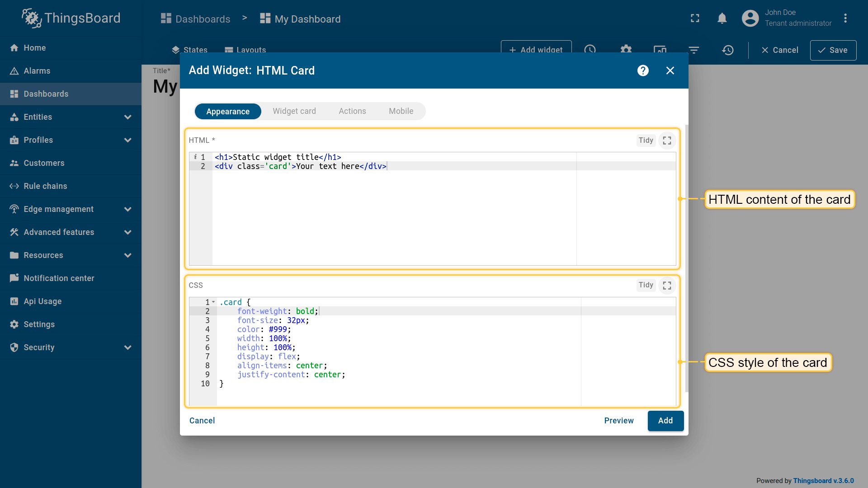Viewport: 868px width, 488px height.
Task: Expand Edge management menu
Action: coord(127,209)
